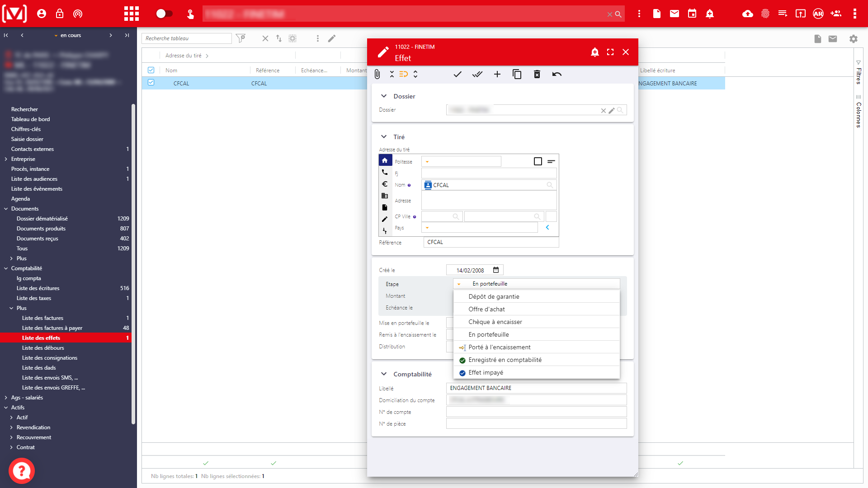Viewport: 868px width, 488px height.
Task: Collapse the Dossier section
Action: 384,96
